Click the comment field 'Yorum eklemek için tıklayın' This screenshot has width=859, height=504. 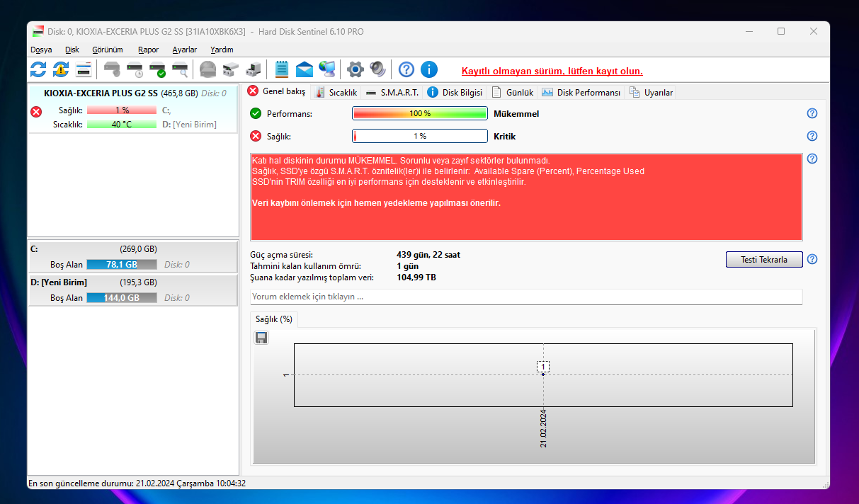point(526,297)
